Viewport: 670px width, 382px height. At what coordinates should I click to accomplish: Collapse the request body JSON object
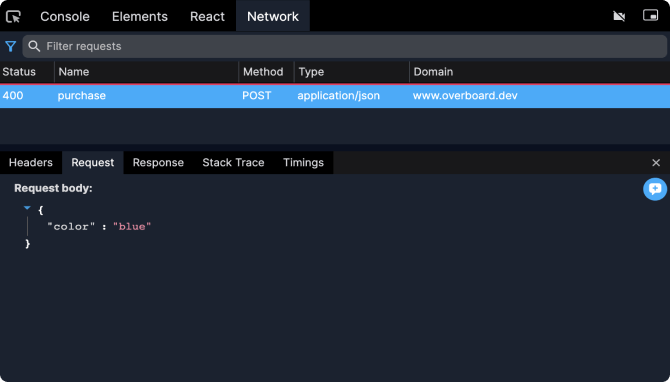click(x=27, y=208)
